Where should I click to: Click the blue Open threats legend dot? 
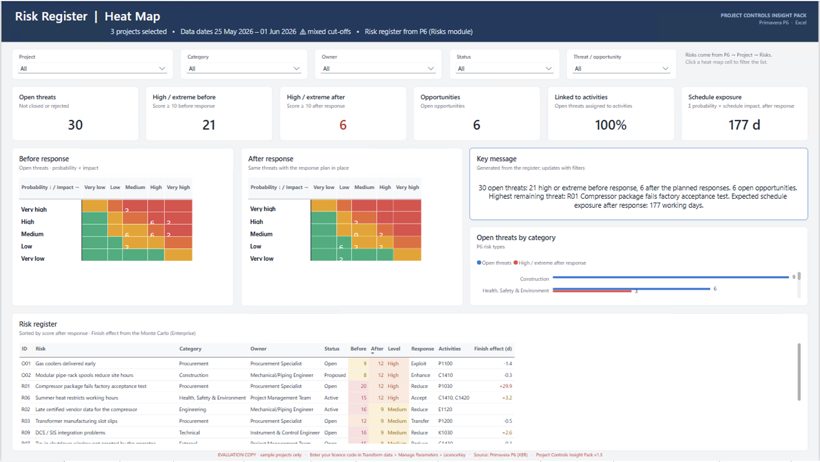pos(479,263)
